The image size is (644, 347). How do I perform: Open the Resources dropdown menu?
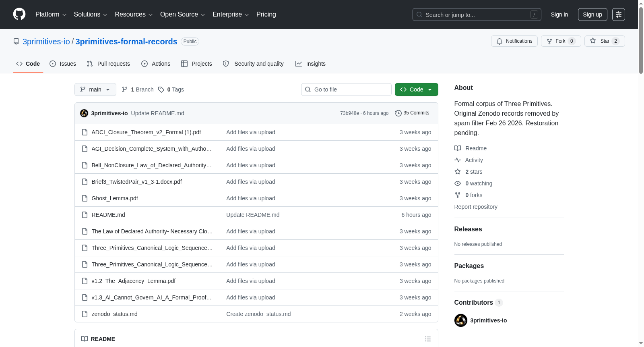[x=134, y=15]
